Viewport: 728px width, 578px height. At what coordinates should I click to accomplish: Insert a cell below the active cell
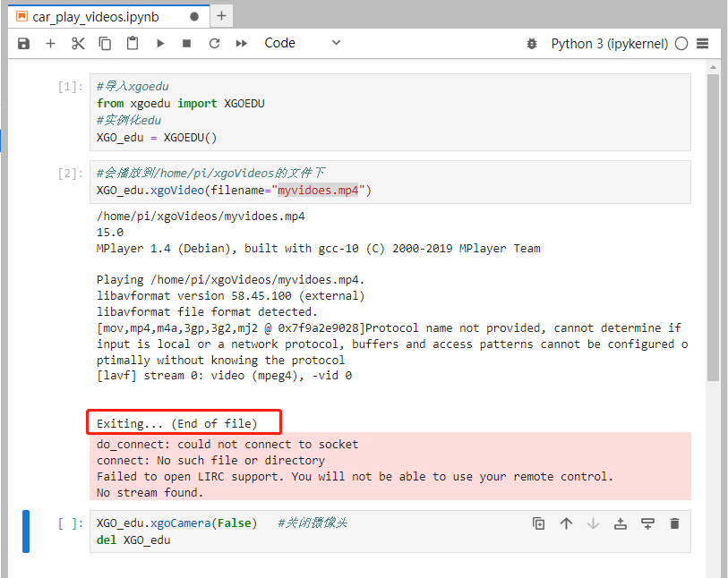(647, 523)
